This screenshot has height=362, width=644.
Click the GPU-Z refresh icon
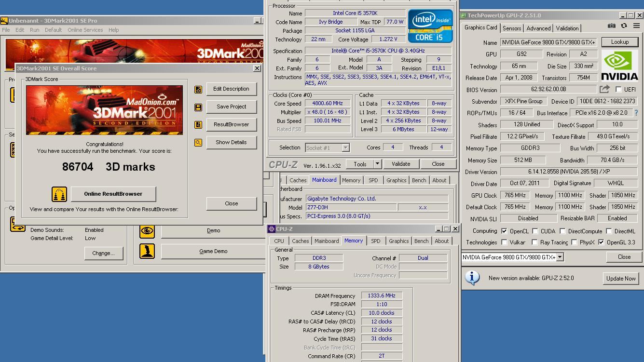coord(624,26)
